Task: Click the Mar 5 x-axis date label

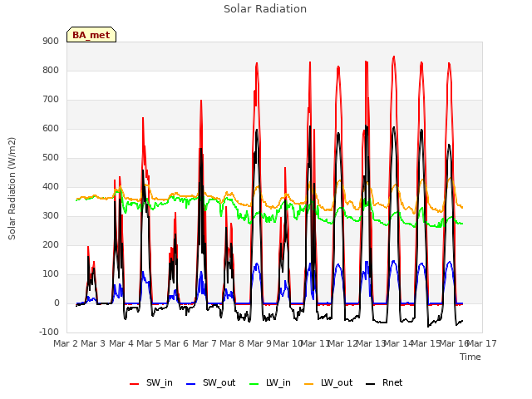Action: point(149,343)
